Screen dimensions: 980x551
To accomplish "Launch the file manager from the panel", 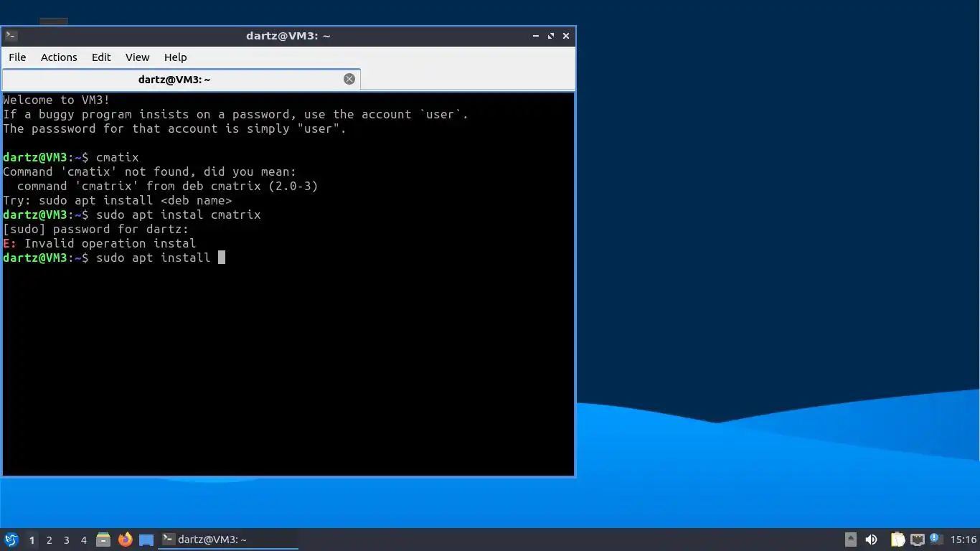I will 103,540.
